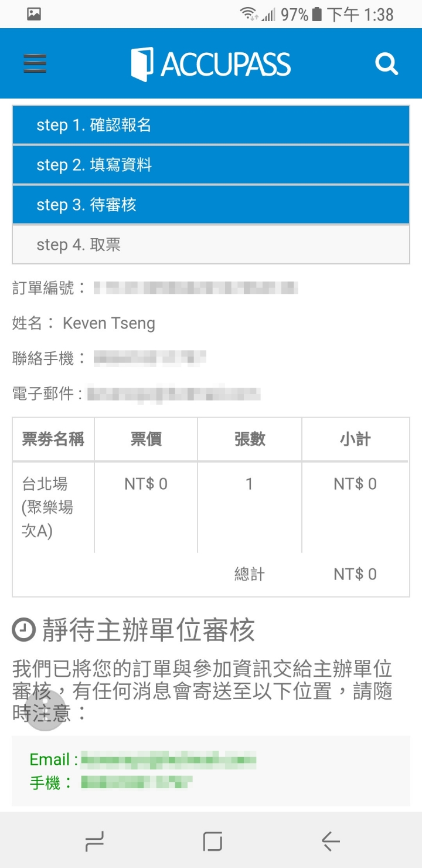The image size is (422, 868).
Task: Tap the battery indicator in status bar
Action: tap(317, 14)
